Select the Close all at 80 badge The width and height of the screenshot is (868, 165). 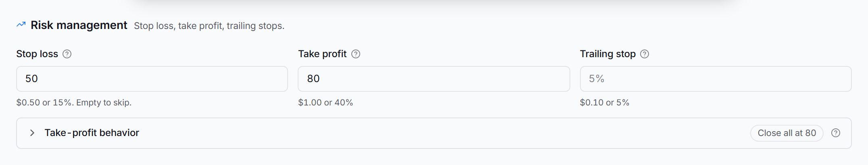point(787,133)
